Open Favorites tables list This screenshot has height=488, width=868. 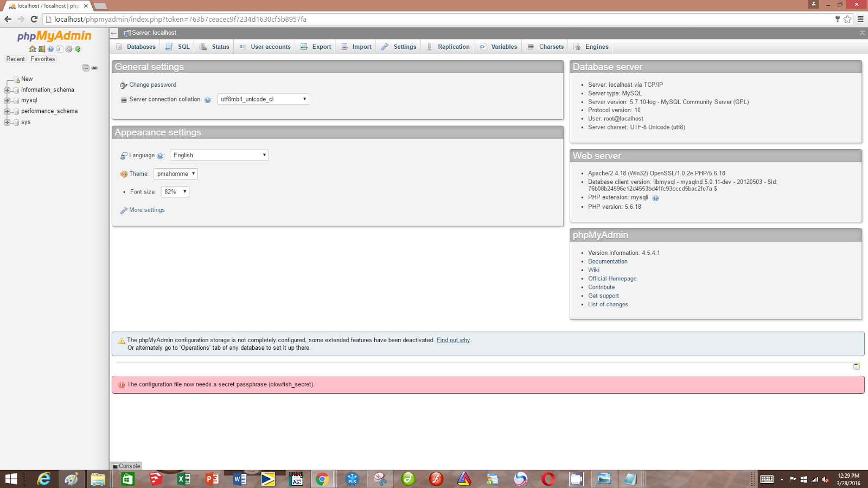point(43,59)
